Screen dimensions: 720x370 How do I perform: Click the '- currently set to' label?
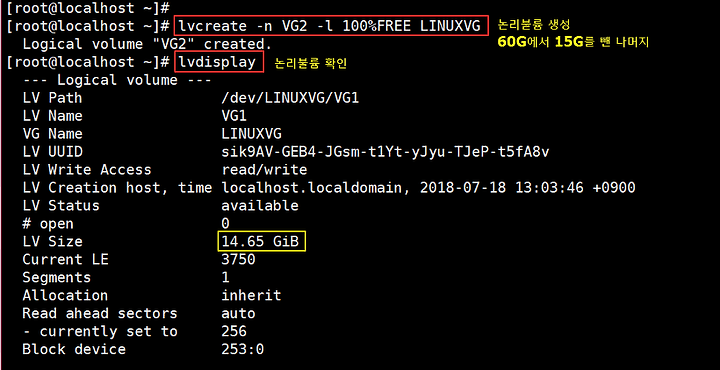(100, 331)
